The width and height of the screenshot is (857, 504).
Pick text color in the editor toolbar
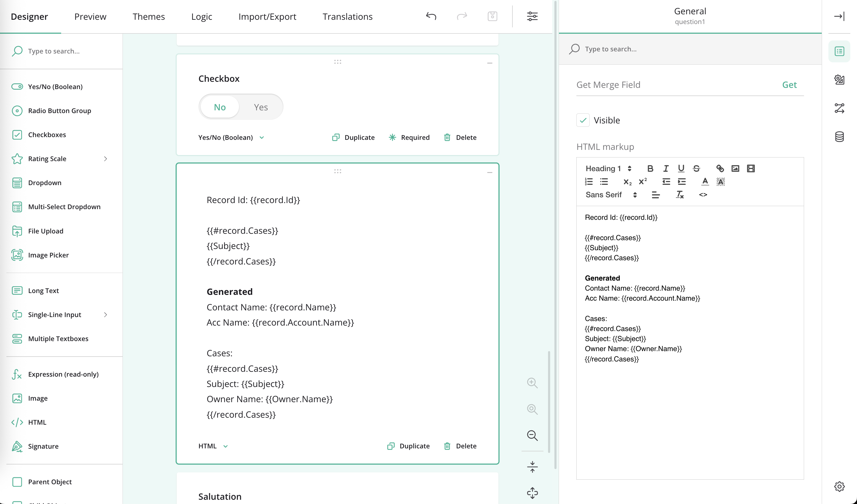[705, 181]
